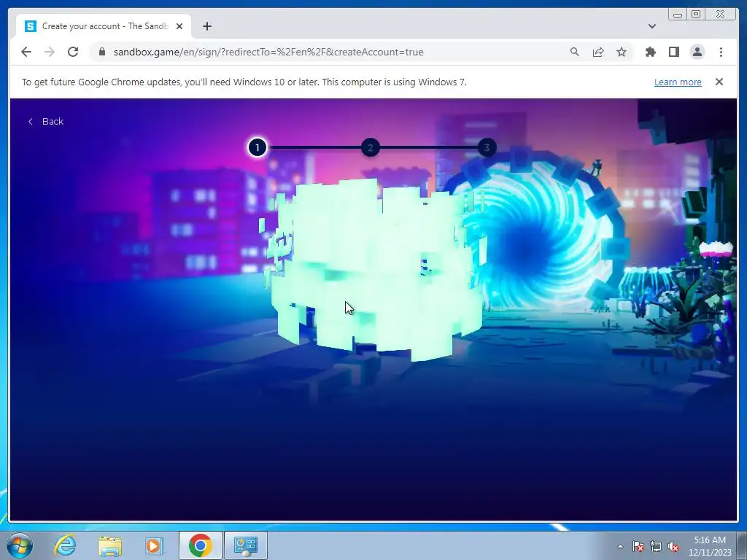The width and height of the screenshot is (747, 560).
Task: Dismiss the Windows 7 update notification bar
Action: 719,82
